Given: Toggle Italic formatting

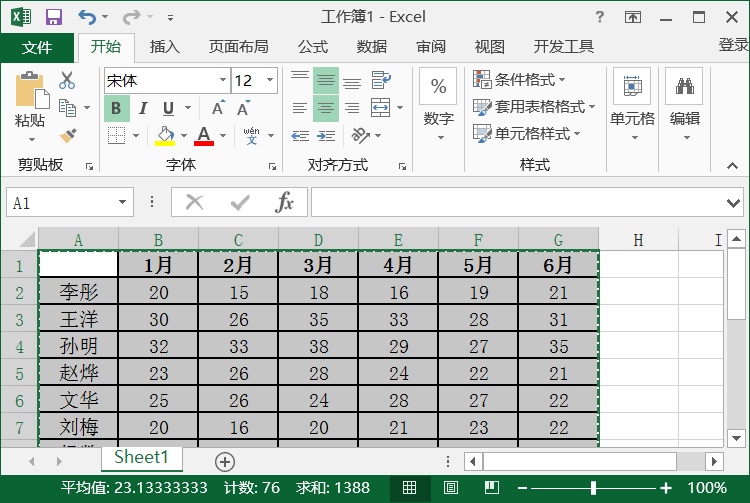Looking at the screenshot, I should 143,108.
